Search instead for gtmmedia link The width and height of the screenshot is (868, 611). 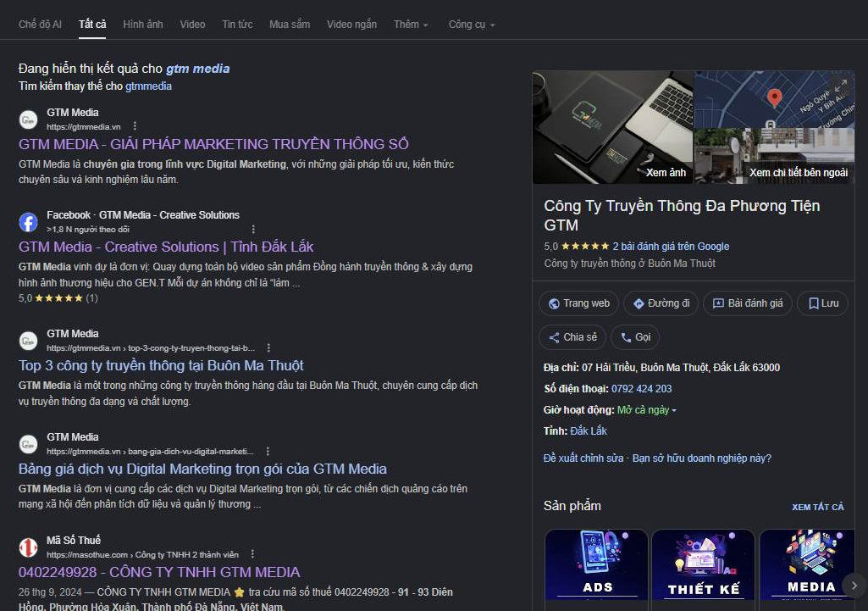148,86
